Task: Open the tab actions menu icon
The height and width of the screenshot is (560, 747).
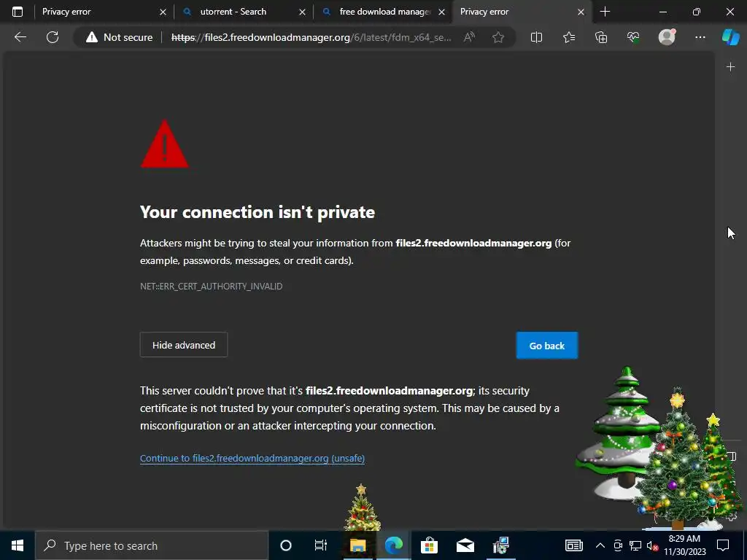Action: [x=18, y=12]
